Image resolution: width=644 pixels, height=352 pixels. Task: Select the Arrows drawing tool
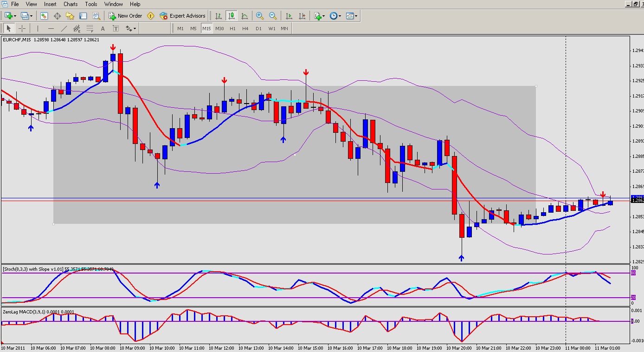click(129, 28)
